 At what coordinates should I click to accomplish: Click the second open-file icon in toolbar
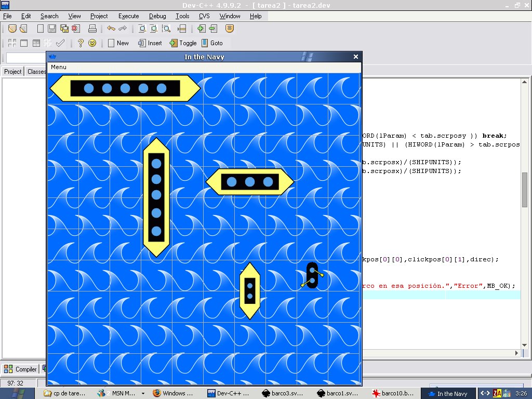coord(23,29)
